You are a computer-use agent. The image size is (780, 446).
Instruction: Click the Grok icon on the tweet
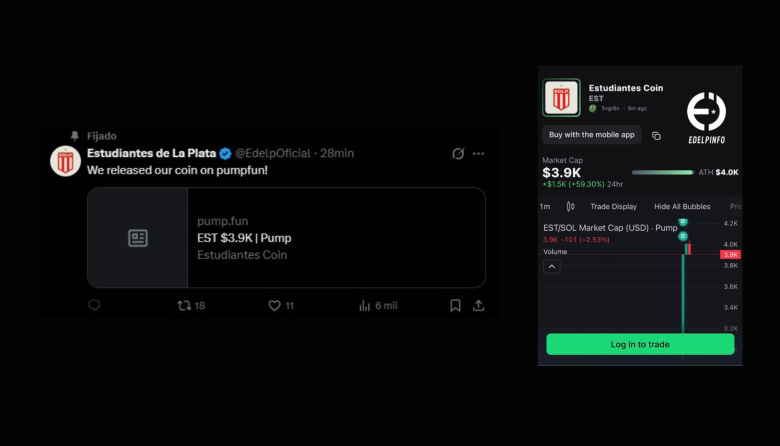pos(458,153)
